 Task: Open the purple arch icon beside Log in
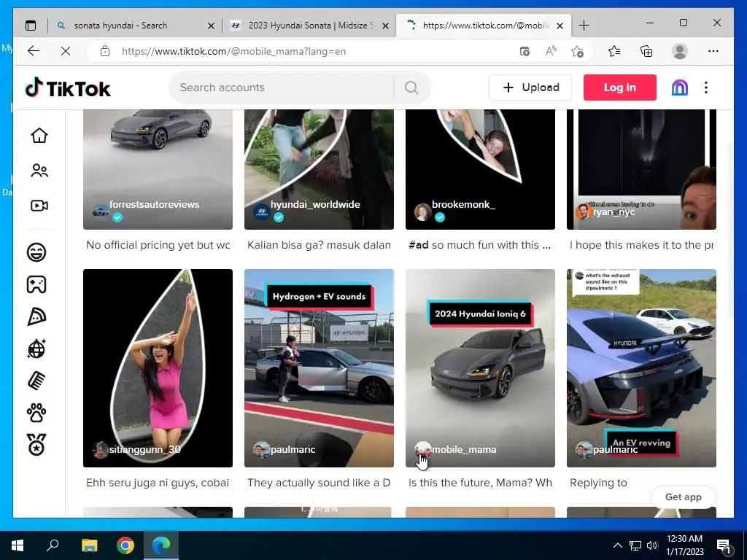coord(679,87)
